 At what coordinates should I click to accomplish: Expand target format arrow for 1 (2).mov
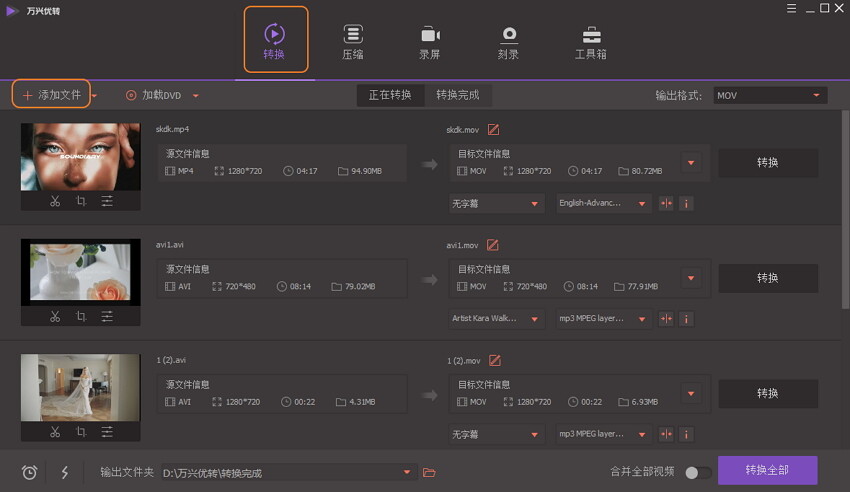(x=691, y=393)
